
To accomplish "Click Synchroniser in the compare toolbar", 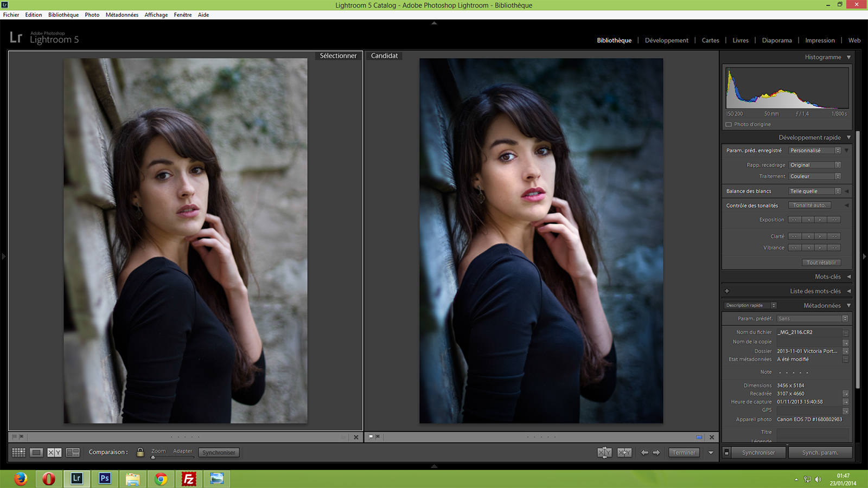I will point(219,452).
